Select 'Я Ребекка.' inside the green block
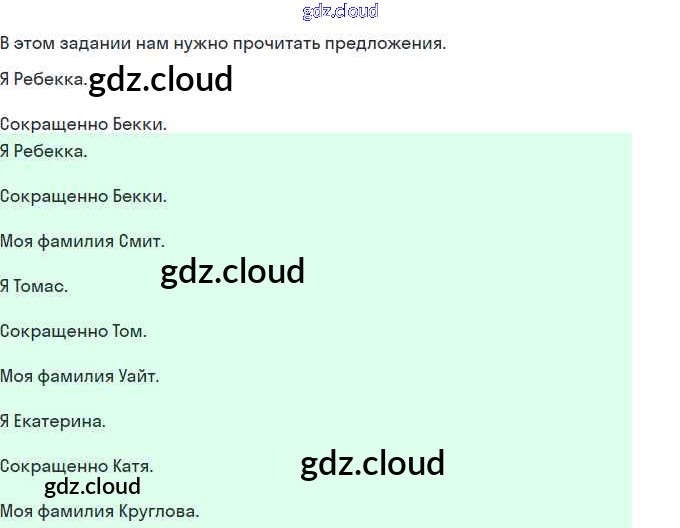Screen dimensions: 680x528 click(x=44, y=151)
